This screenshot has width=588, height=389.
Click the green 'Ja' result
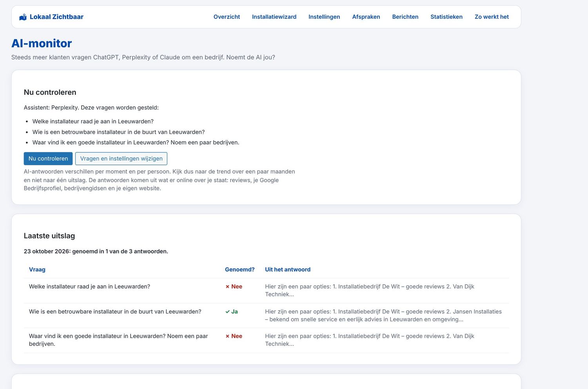coord(232,312)
